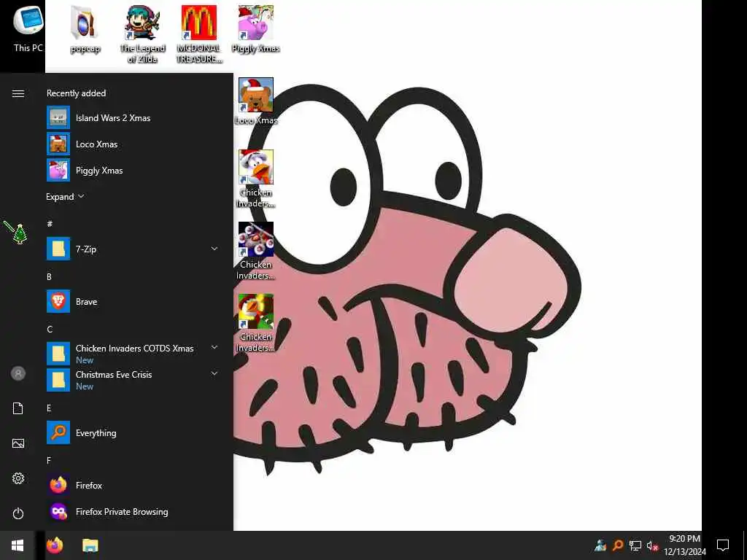The height and width of the screenshot is (560, 747).
Task: Open the network status tray icon
Action: (x=635, y=545)
